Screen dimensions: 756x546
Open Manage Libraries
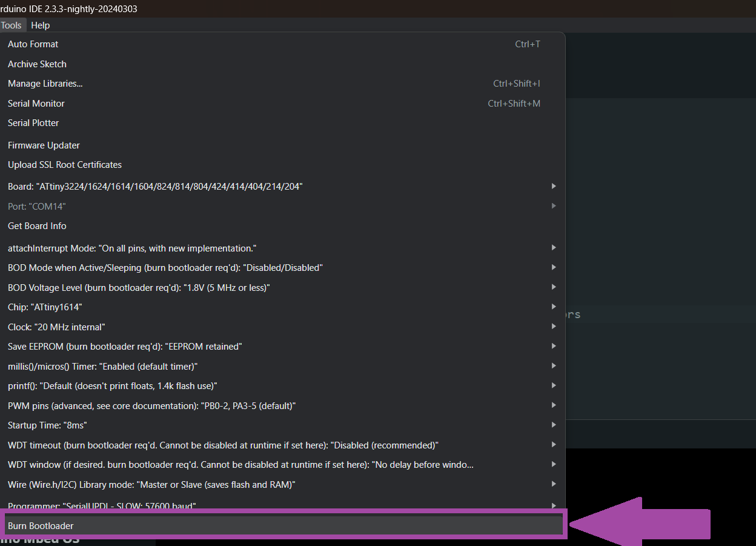coord(45,84)
